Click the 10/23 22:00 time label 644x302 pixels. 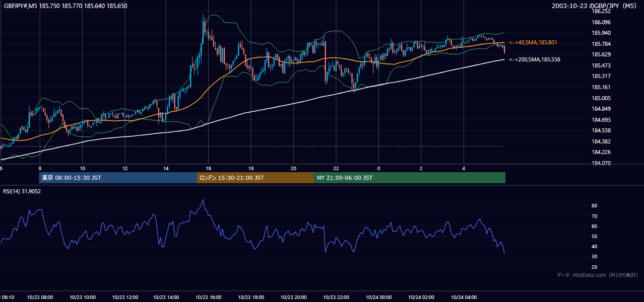click(336, 297)
